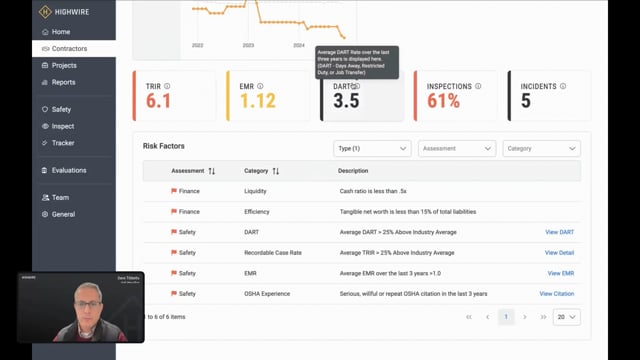Click the 'OSHA Experience' category cell
Image resolution: width=640 pixels, height=360 pixels.
coord(267,293)
